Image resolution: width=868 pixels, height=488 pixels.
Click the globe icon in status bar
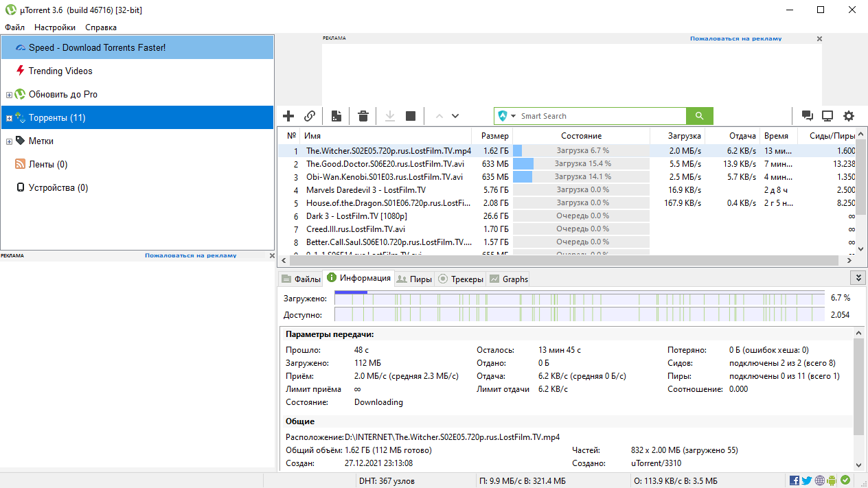coord(819,480)
